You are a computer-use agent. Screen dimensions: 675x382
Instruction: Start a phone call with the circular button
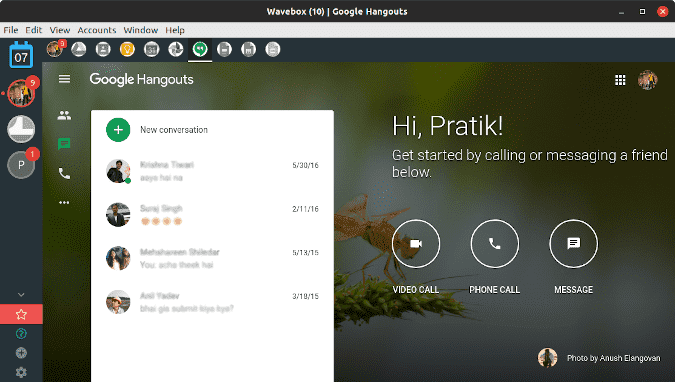495,244
